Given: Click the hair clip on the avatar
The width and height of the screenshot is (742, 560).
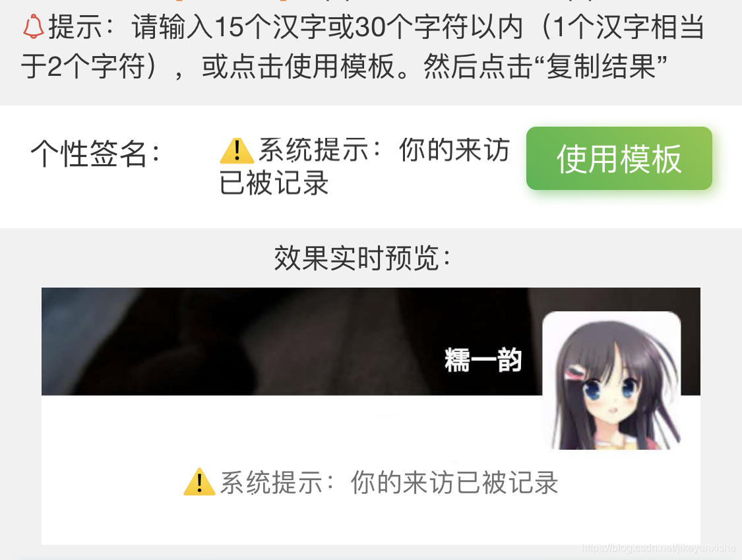Looking at the screenshot, I should click(x=575, y=371).
